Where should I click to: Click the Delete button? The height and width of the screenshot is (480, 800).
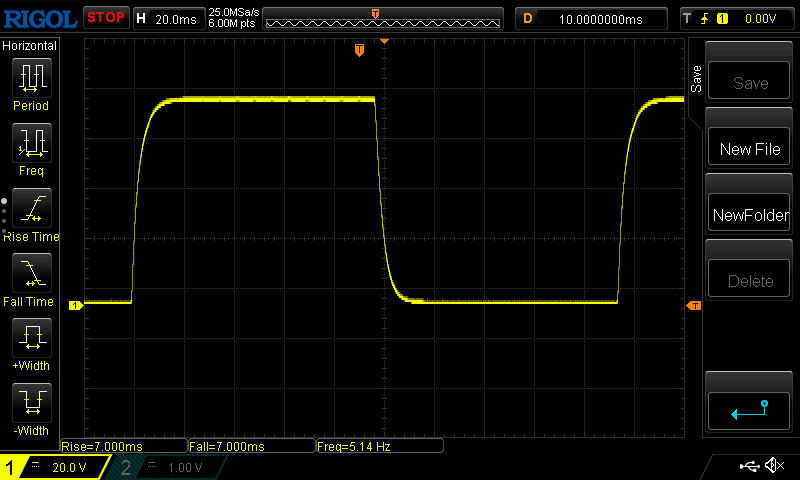[x=749, y=278]
